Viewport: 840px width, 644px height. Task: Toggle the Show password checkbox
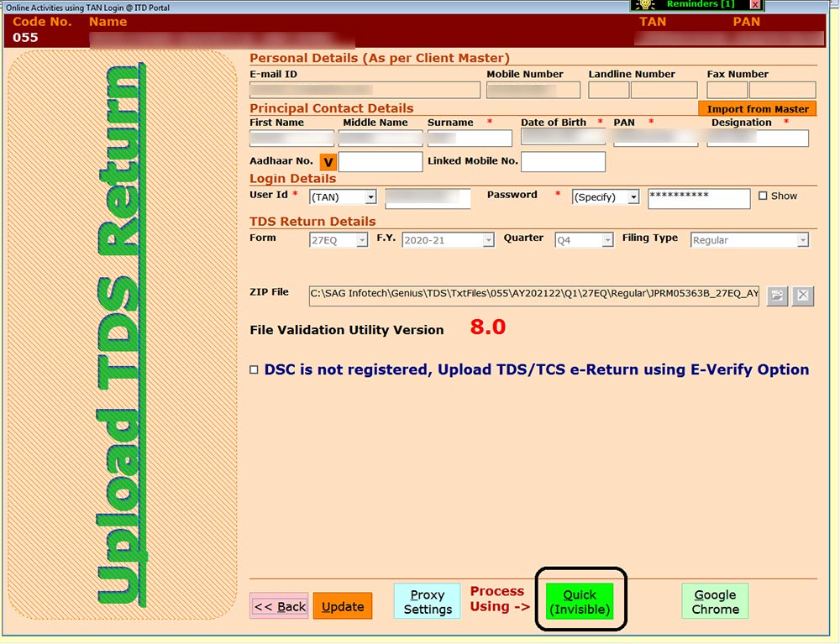point(763,196)
